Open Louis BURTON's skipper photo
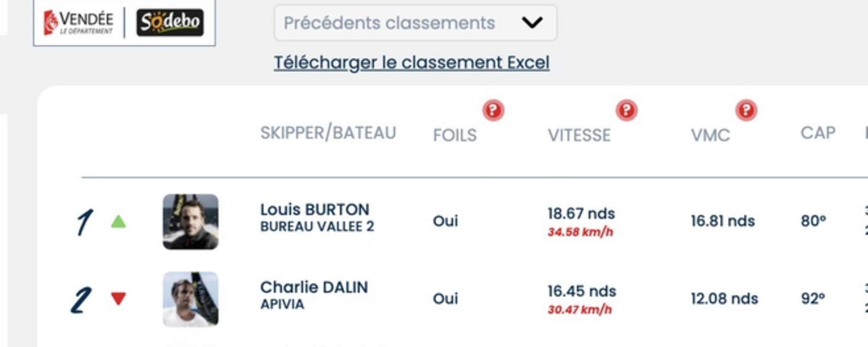The height and width of the screenshot is (347, 868). click(191, 222)
